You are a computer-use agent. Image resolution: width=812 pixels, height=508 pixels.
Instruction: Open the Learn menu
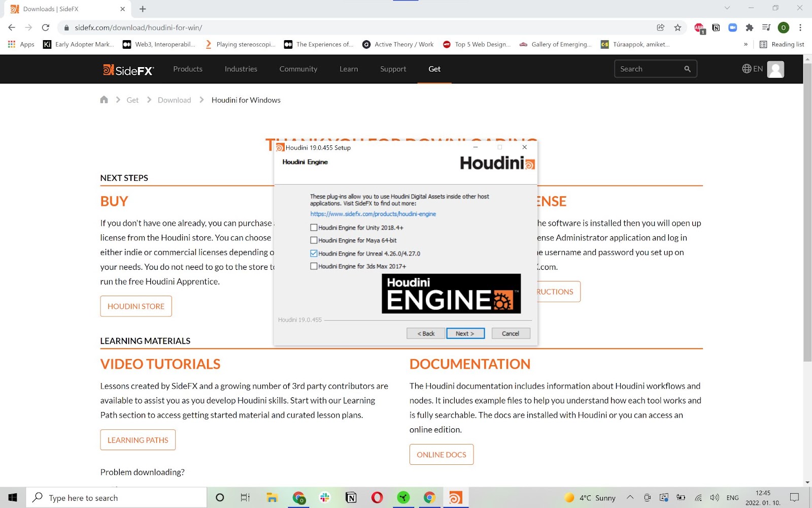click(349, 69)
